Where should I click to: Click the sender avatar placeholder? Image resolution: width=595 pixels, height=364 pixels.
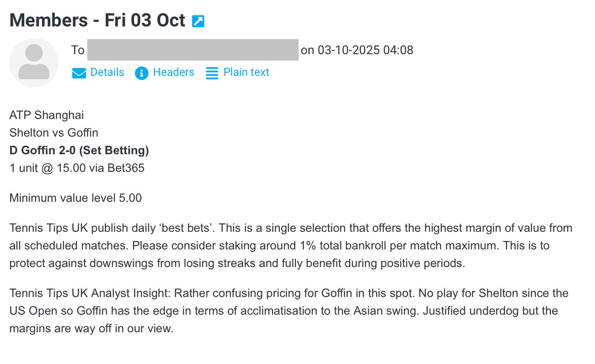click(34, 63)
